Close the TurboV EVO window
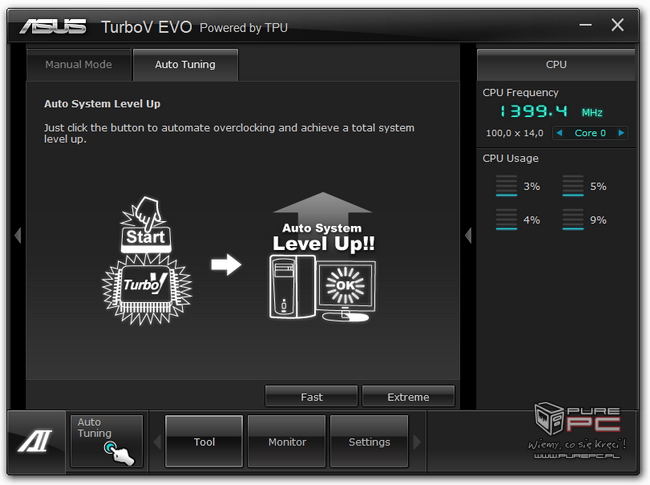650x485 pixels. (x=618, y=25)
